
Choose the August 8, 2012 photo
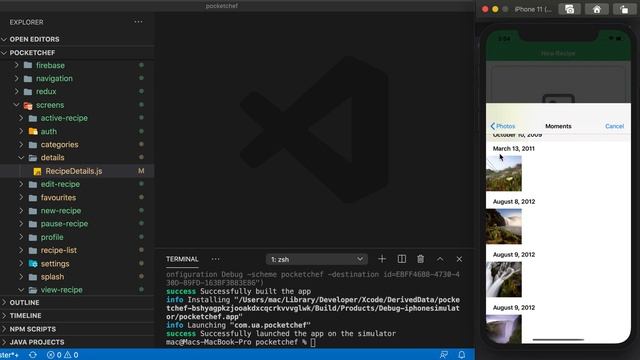[x=504, y=226]
